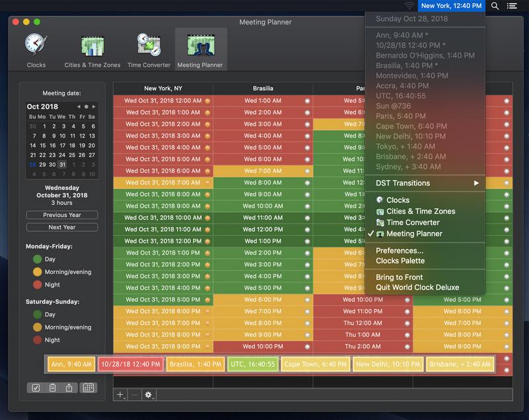Click Cities & Time Zones icon in dropdown menu
The image size is (529, 420).
click(380, 212)
